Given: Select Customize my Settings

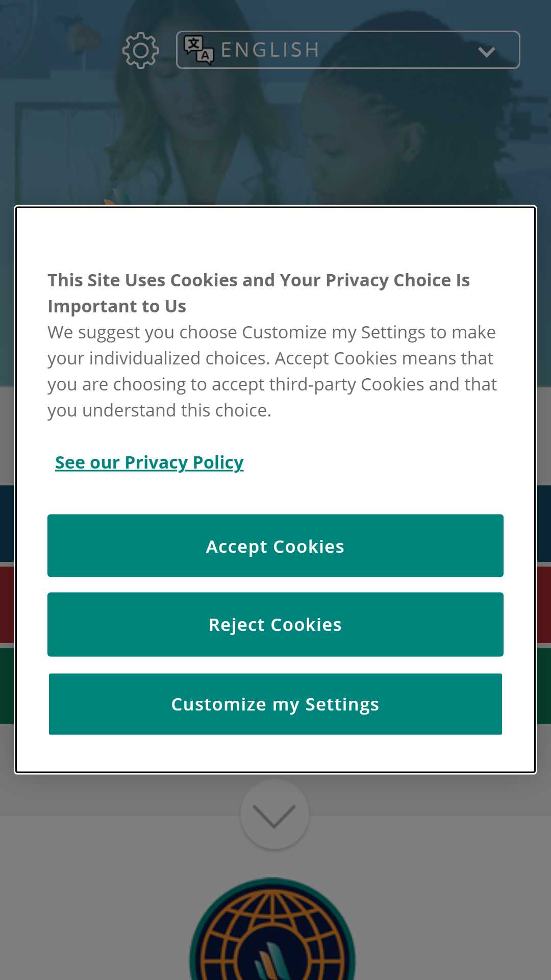Looking at the screenshot, I should [x=275, y=704].
